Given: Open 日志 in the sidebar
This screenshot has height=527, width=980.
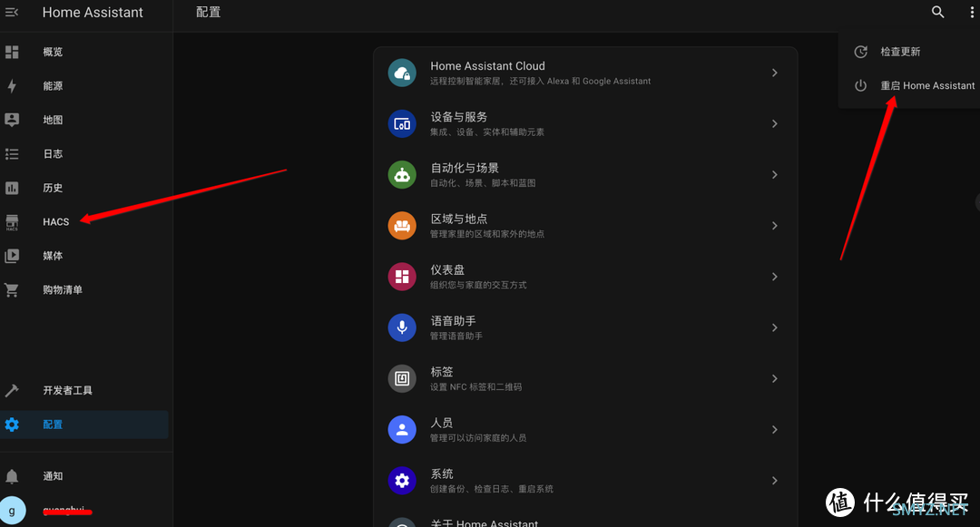Looking at the screenshot, I should tap(85, 153).
